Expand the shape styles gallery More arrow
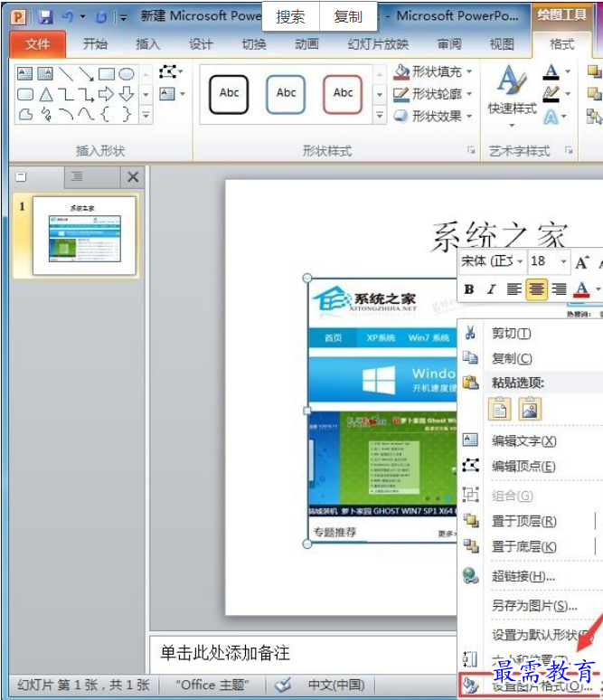Image resolution: width=603 pixels, height=700 pixels. (380, 116)
